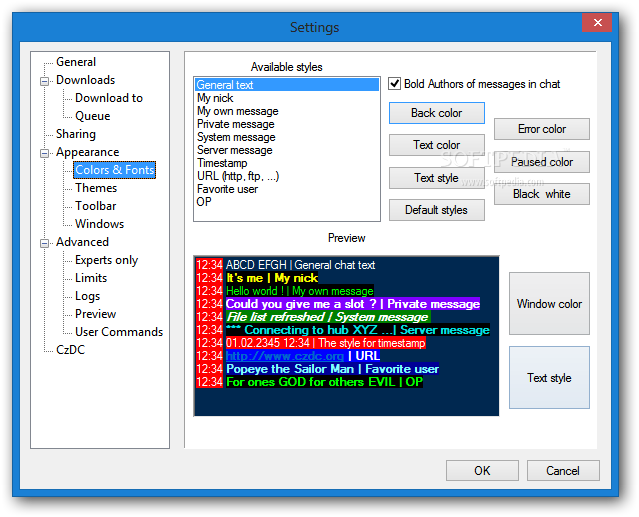Viewport: 639px width, 517px height.
Task: Click the Hello world preview line
Action: coord(300,291)
